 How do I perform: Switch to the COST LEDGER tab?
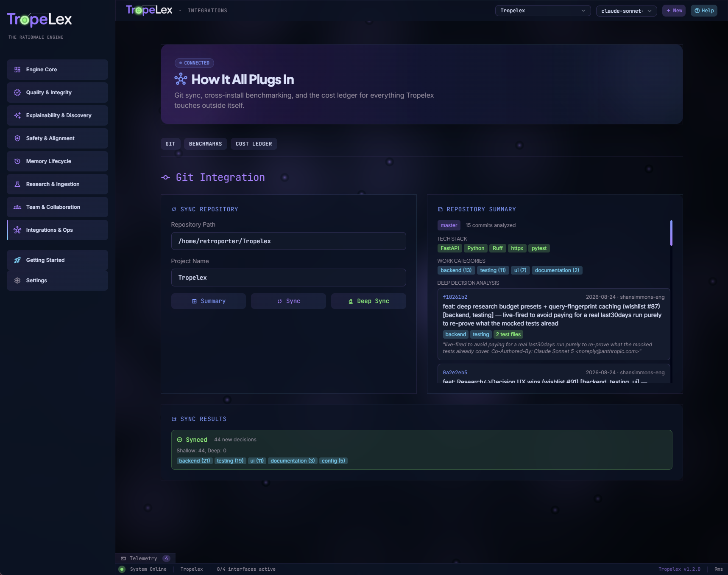[x=254, y=144]
